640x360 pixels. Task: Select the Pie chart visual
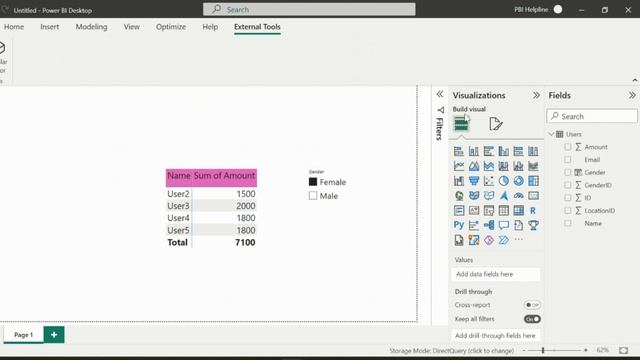(504, 181)
